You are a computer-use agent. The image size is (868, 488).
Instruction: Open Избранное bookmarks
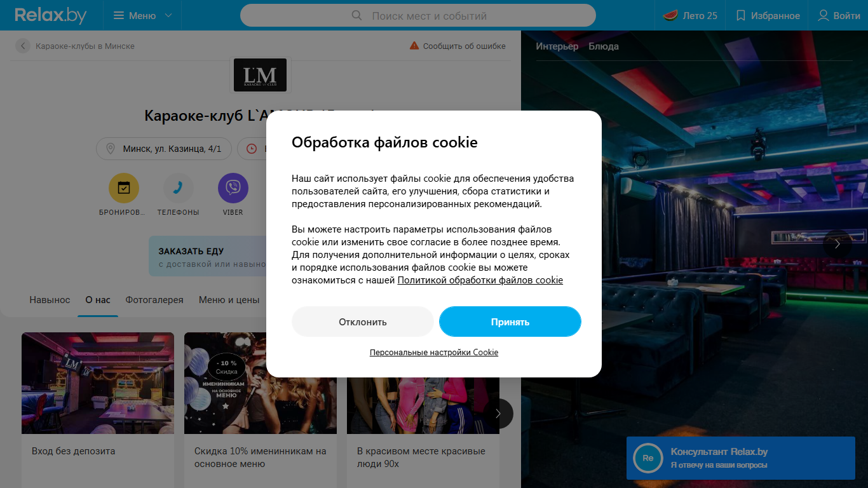click(x=768, y=15)
